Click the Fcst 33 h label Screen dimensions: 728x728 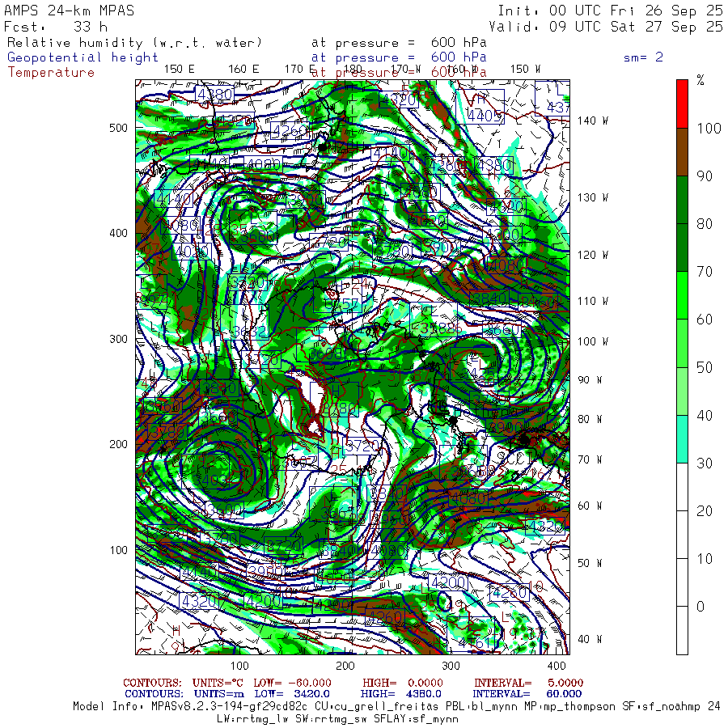(x=56, y=26)
